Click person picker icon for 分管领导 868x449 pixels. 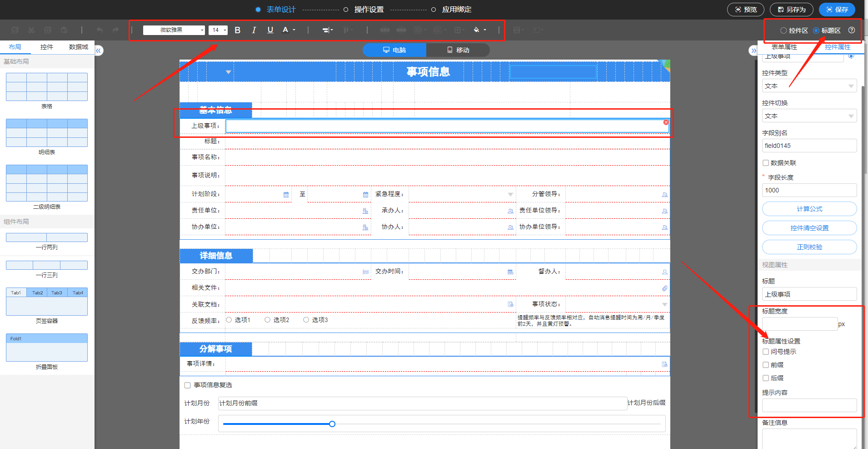click(664, 195)
